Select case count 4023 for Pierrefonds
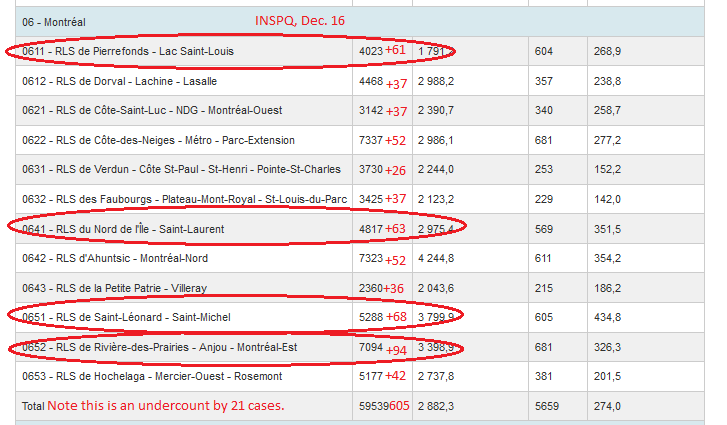Image resolution: width=727 pixels, height=425 pixels. tap(371, 51)
